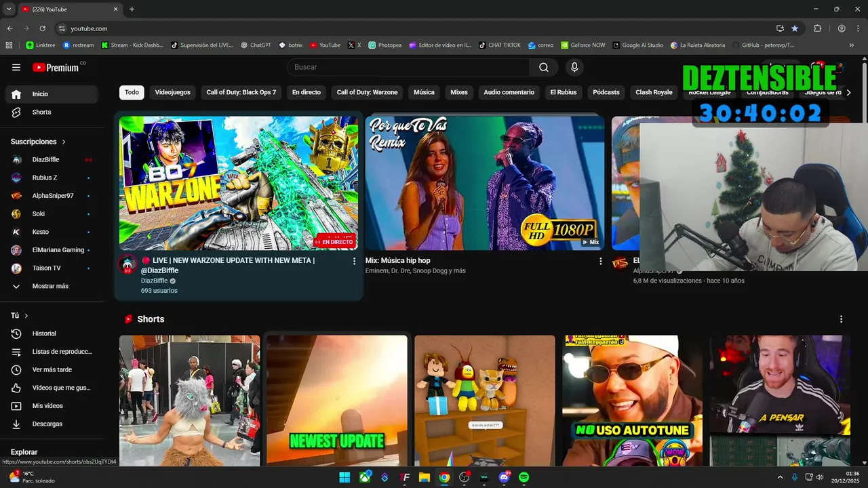Open Soki subscription channel
The width and height of the screenshot is (868, 488).
(x=52, y=213)
